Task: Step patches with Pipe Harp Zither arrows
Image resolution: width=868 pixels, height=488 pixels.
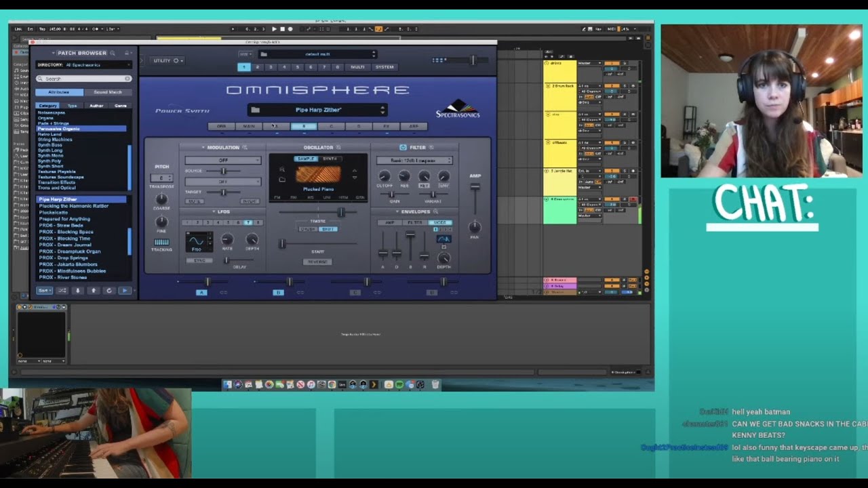Action: click(382, 110)
